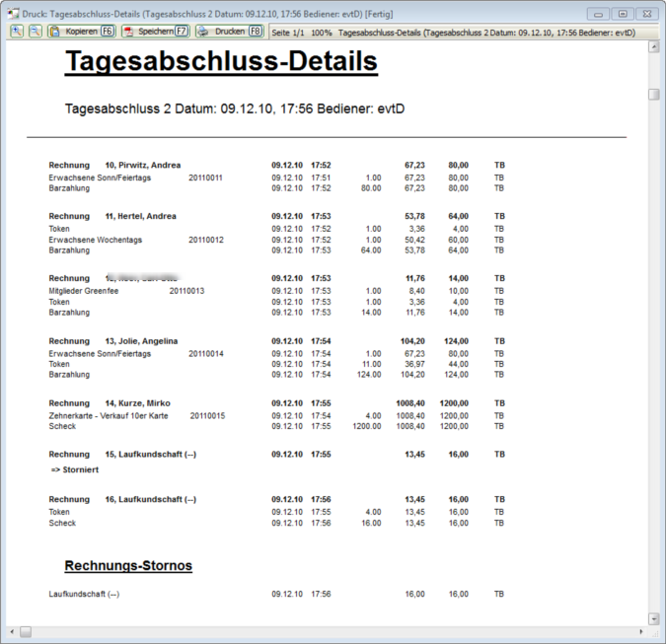Viewport: 666px width, 644px height.
Task: Click number 20110015
Action: (208, 415)
